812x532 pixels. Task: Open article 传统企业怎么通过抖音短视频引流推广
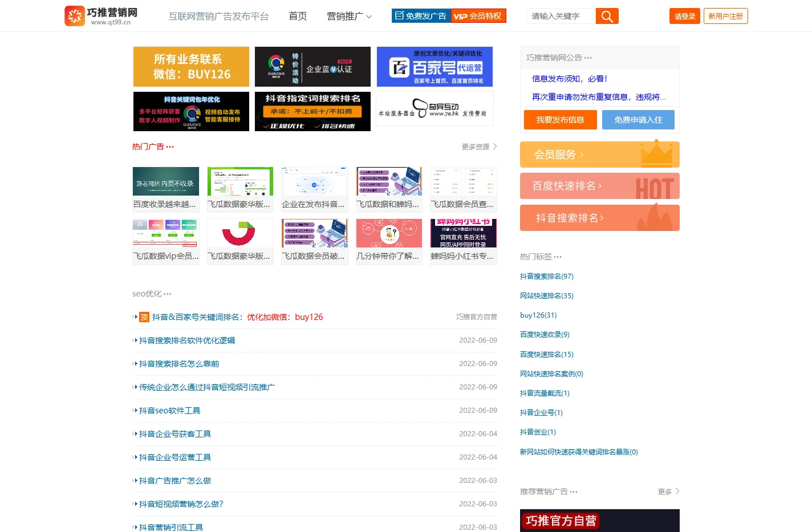(207, 387)
